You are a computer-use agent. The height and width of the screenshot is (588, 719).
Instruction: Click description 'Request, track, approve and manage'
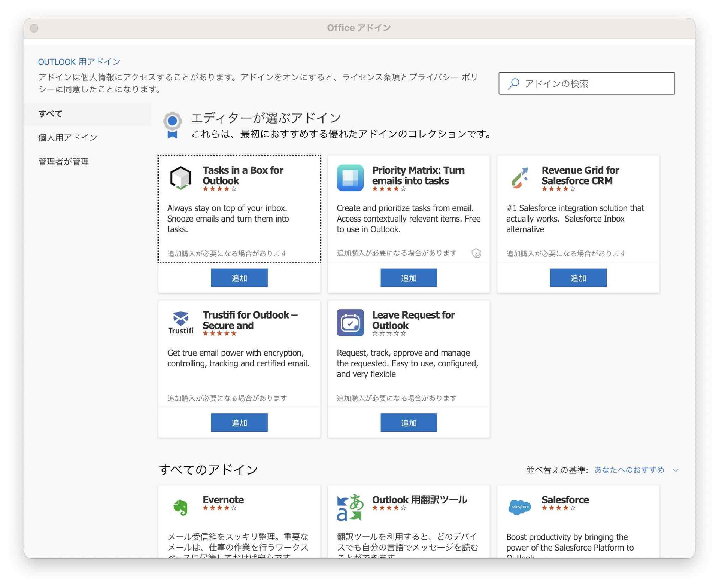(407, 363)
